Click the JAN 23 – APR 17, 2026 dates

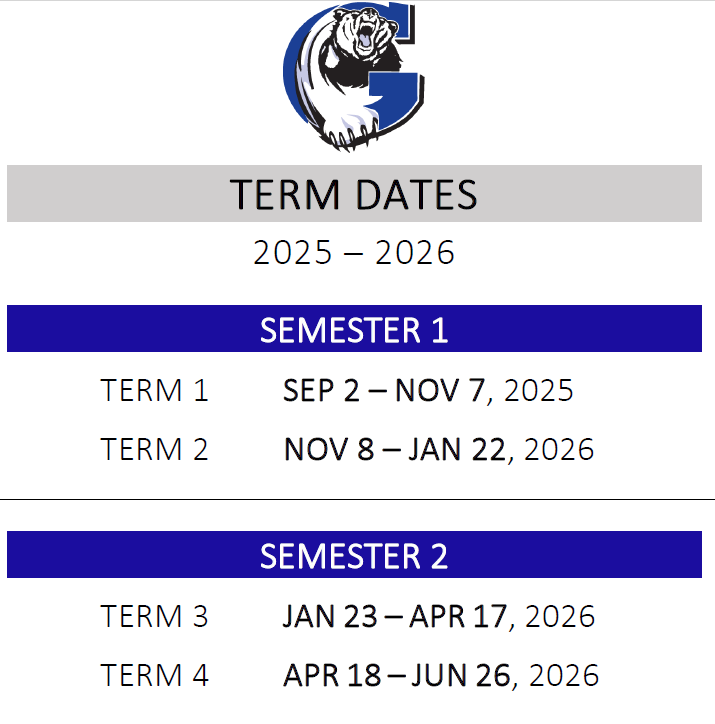(x=439, y=616)
